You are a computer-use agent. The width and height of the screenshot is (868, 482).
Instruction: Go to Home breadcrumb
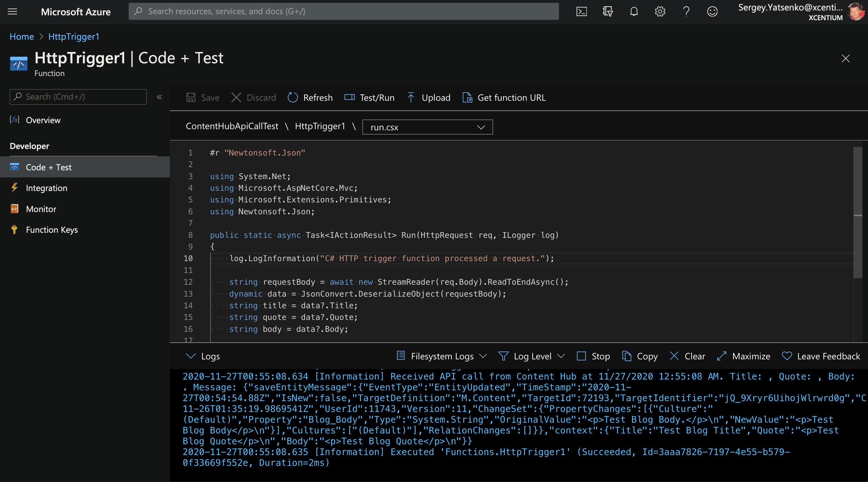pos(22,36)
